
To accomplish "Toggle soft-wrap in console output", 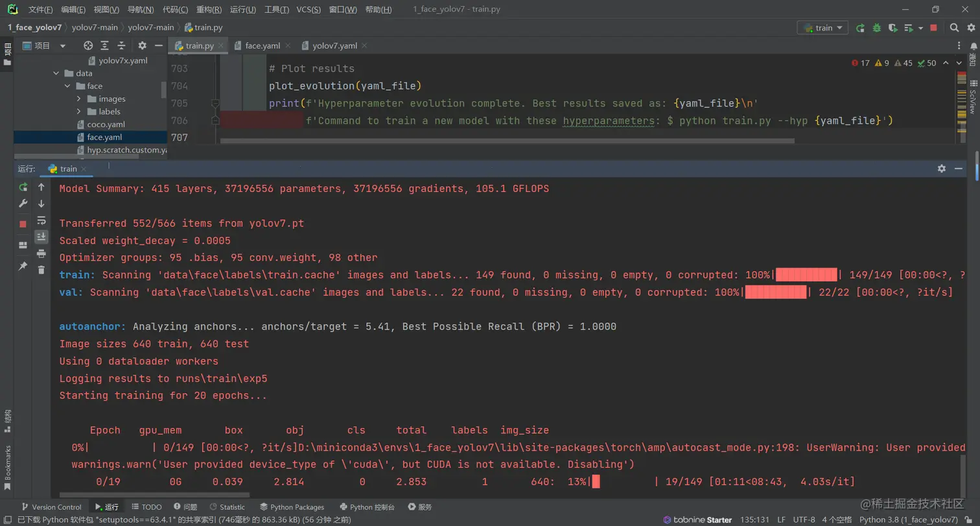I will pos(41,221).
